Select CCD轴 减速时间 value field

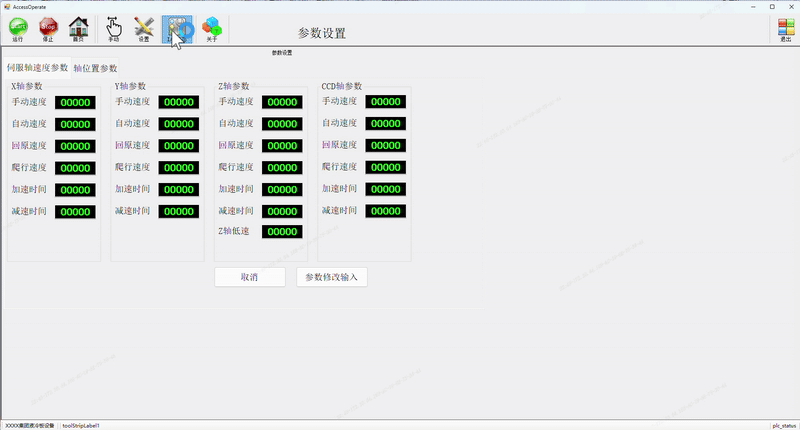(x=385, y=211)
